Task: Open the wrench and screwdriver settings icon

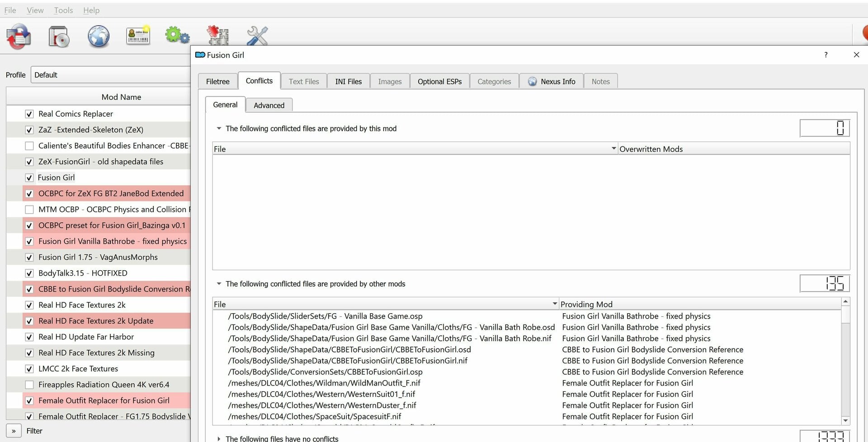Action: click(x=257, y=36)
